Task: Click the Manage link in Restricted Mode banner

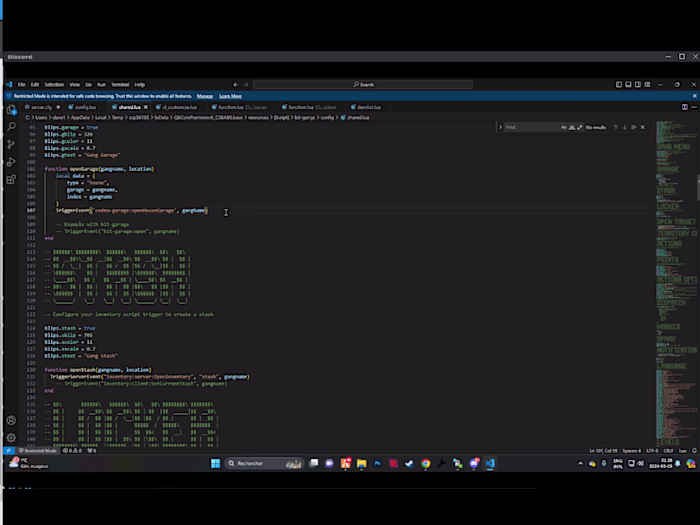Action: (x=205, y=96)
